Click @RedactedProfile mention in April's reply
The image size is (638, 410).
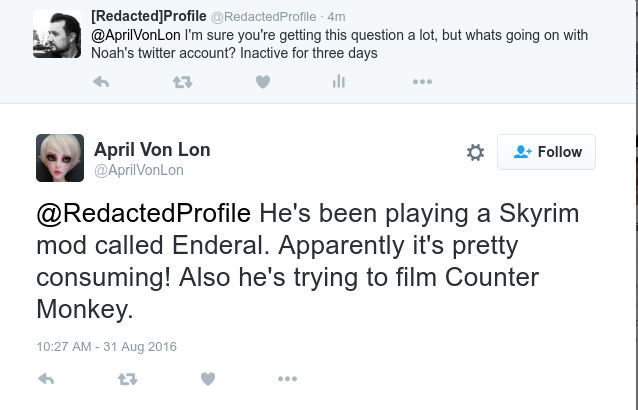(145, 213)
